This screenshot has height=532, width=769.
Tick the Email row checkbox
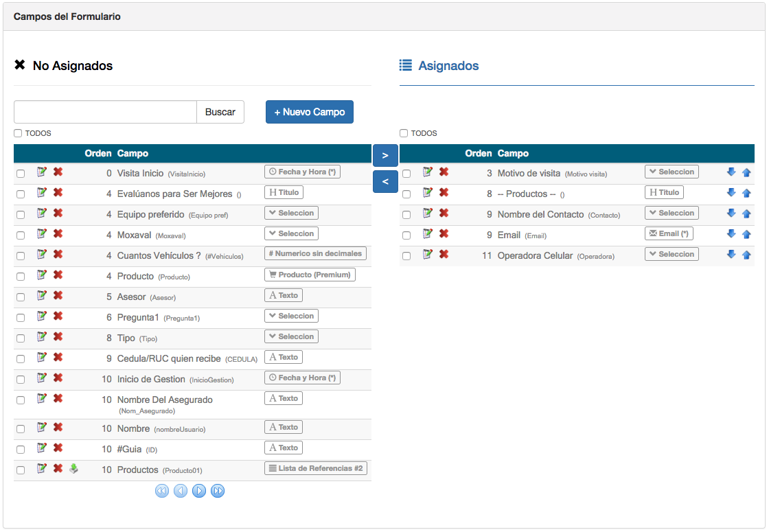[x=406, y=235]
